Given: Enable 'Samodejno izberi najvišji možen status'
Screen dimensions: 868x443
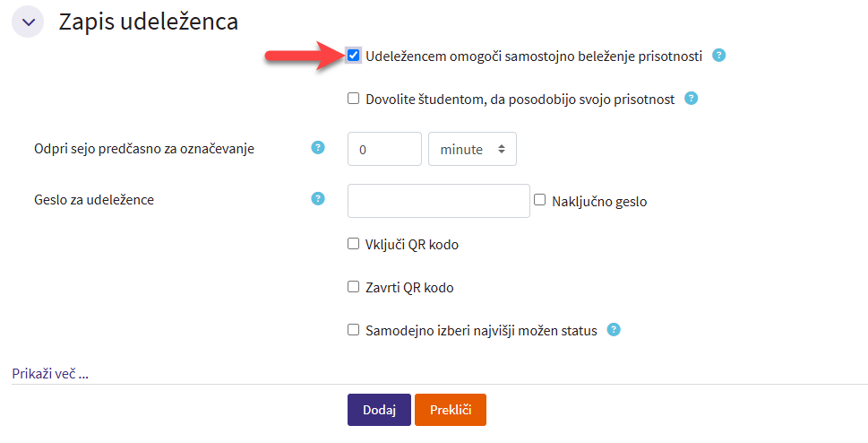Looking at the screenshot, I should 354,330.
